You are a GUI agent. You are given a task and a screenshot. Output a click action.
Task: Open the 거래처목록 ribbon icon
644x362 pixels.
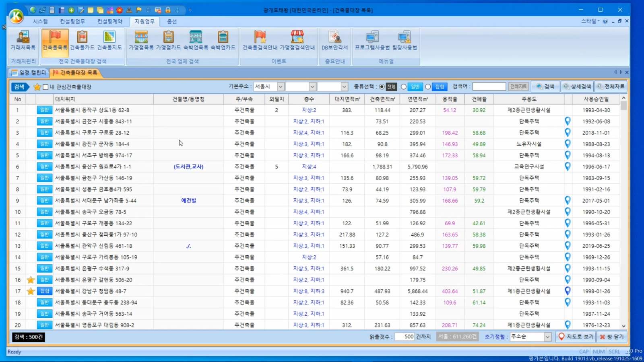(23, 40)
